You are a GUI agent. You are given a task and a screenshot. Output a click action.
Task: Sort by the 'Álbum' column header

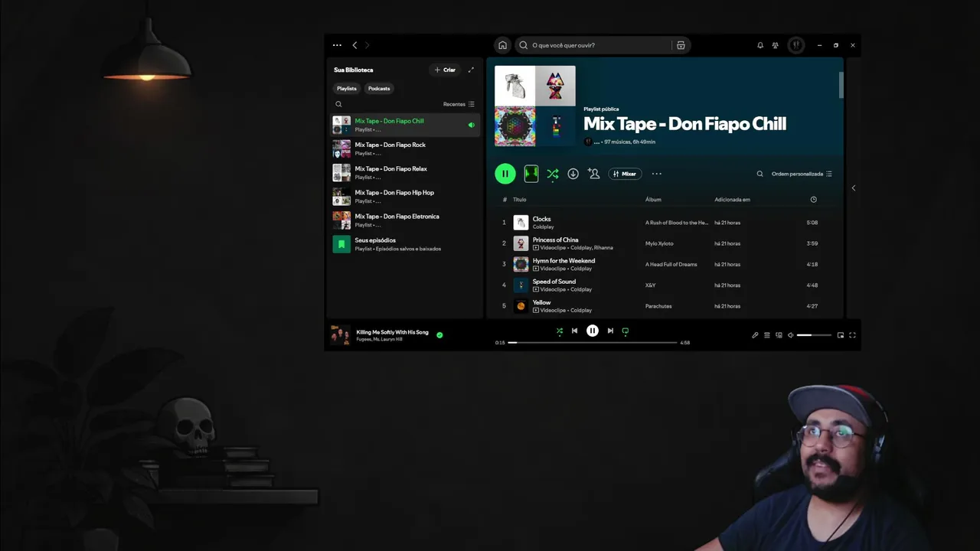(653, 200)
